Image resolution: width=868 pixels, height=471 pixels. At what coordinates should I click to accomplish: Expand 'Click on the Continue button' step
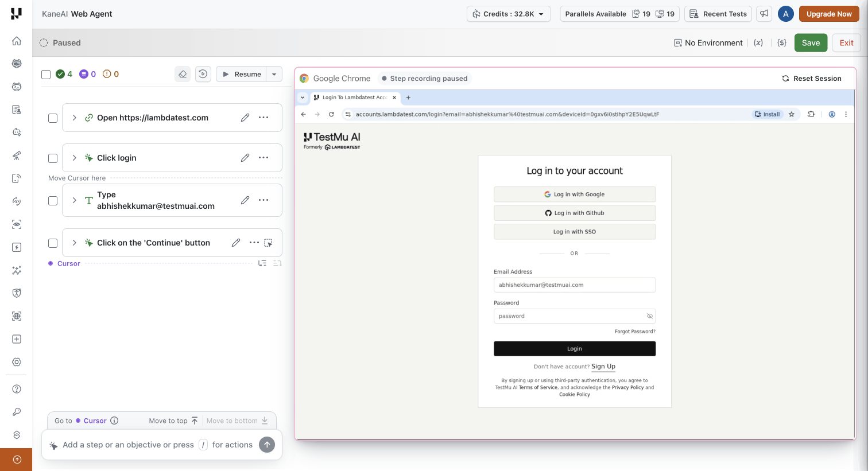coord(74,243)
